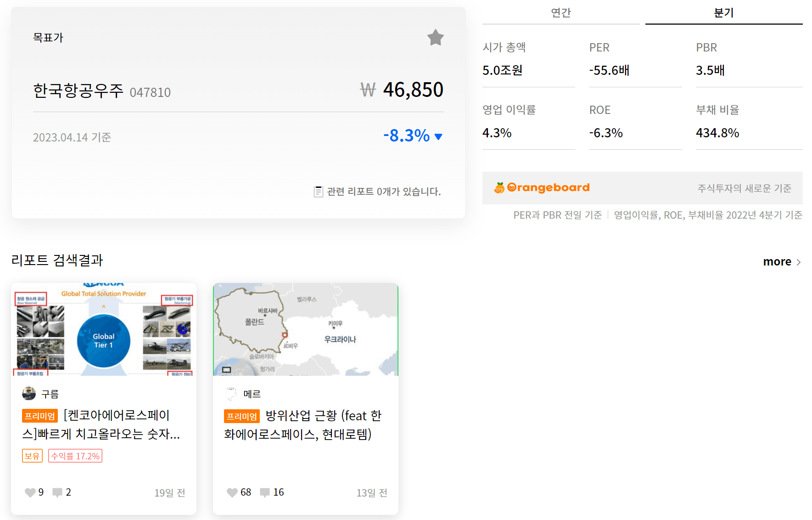Click the 영업 이익률 value 4.3%
Viewport: 812px width, 520px height.
pos(497,133)
